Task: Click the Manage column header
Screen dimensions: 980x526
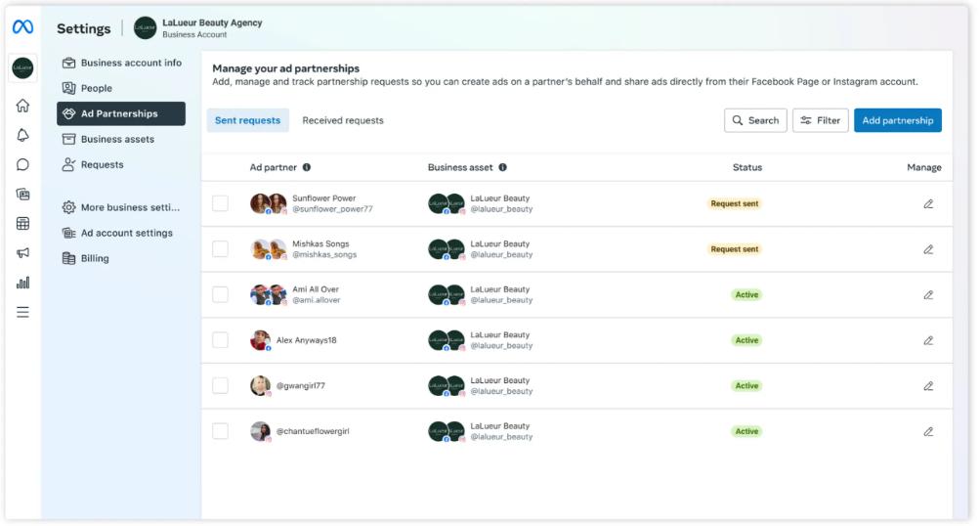Action: click(x=923, y=167)
